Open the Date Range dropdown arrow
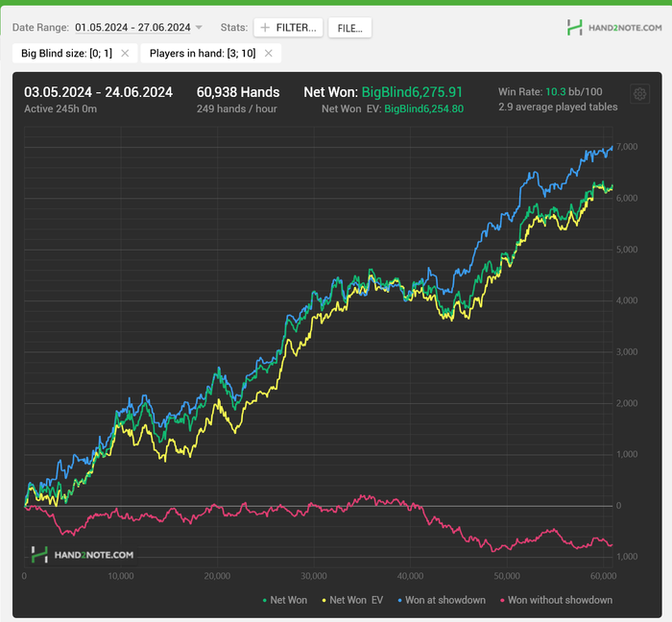Screen dimensions: 672x622 199,28
